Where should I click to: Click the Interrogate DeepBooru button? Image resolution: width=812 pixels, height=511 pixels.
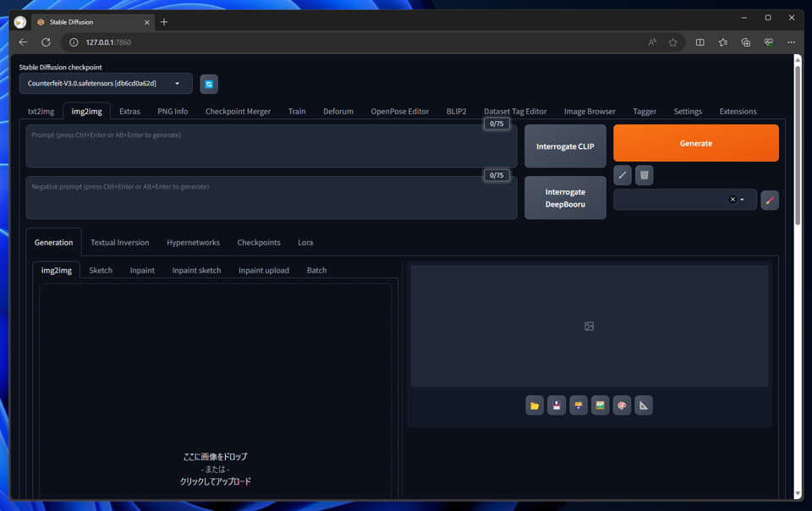click(x=565, y=198)
